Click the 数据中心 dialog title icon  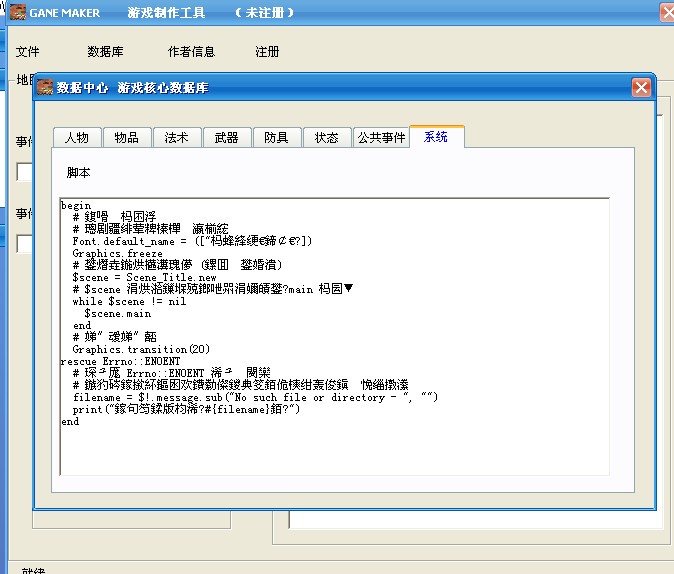click(x=45, y=87)
